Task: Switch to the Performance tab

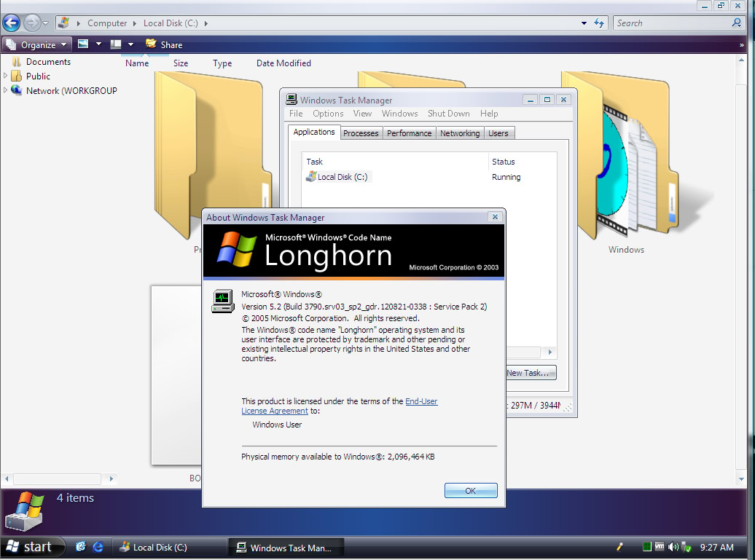Action: (410, 133)
